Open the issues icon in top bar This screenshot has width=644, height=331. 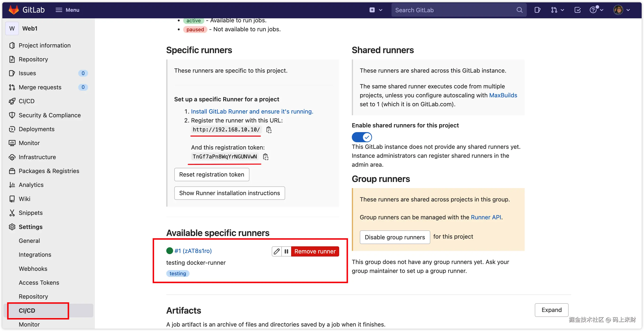[537, 10]
